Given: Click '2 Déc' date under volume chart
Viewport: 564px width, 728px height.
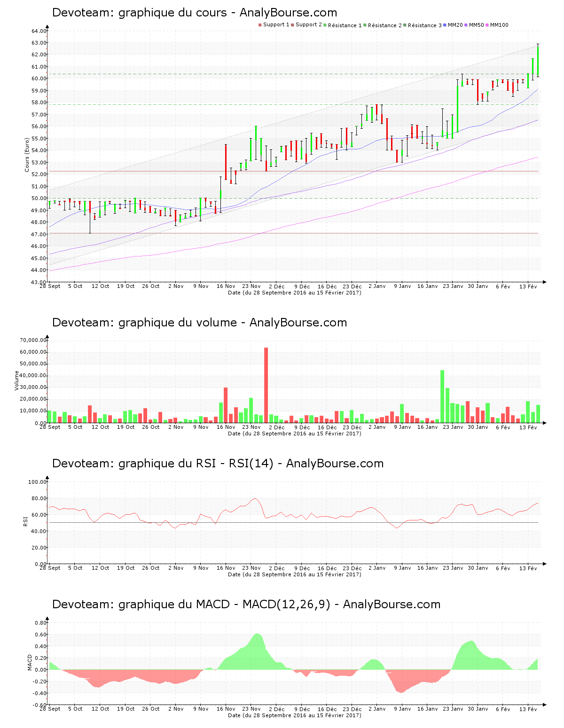Looking at the screenshot, I should (277, 427).
